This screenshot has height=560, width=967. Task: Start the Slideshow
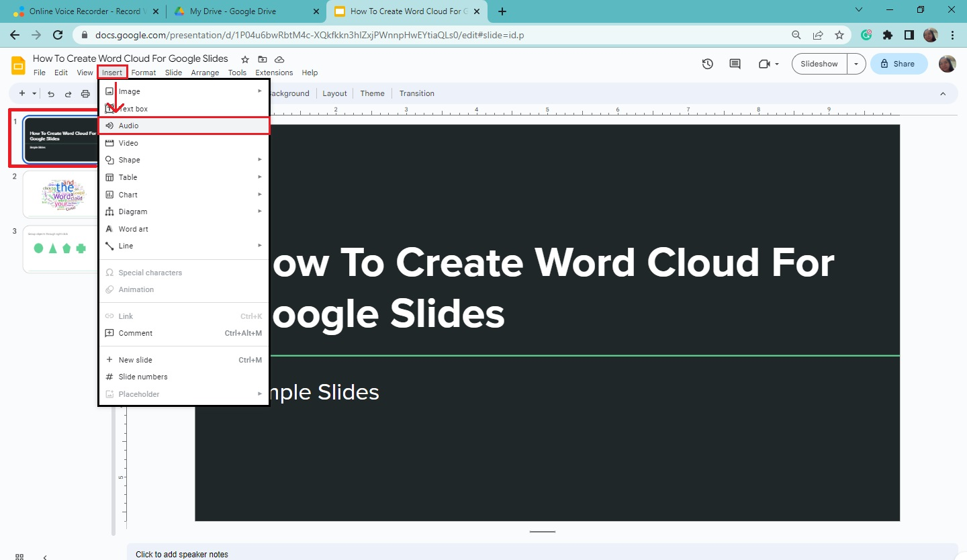point(819,64)
